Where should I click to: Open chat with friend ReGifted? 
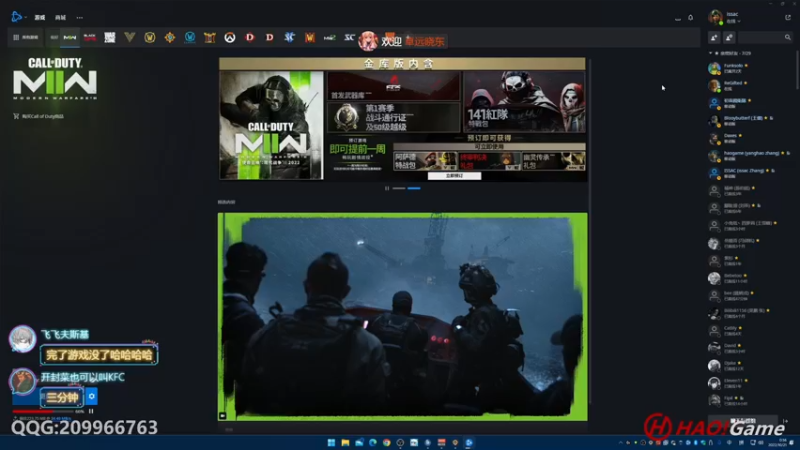coord(750,85)
